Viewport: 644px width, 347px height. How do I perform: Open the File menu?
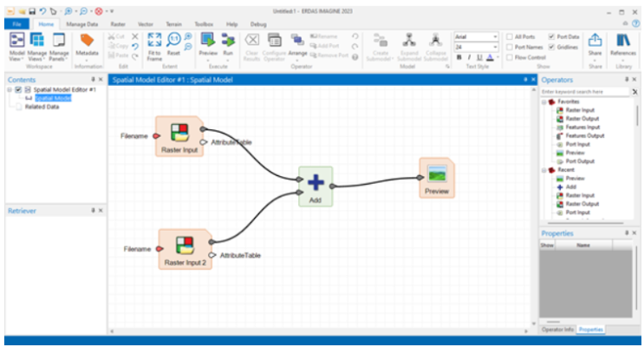(16, 24)
